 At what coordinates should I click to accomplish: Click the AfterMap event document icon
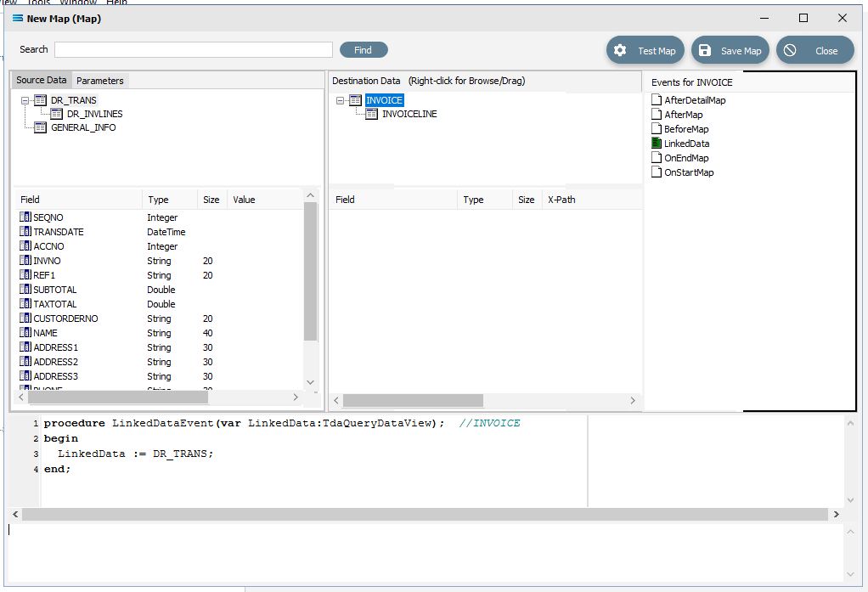[657, 115]
